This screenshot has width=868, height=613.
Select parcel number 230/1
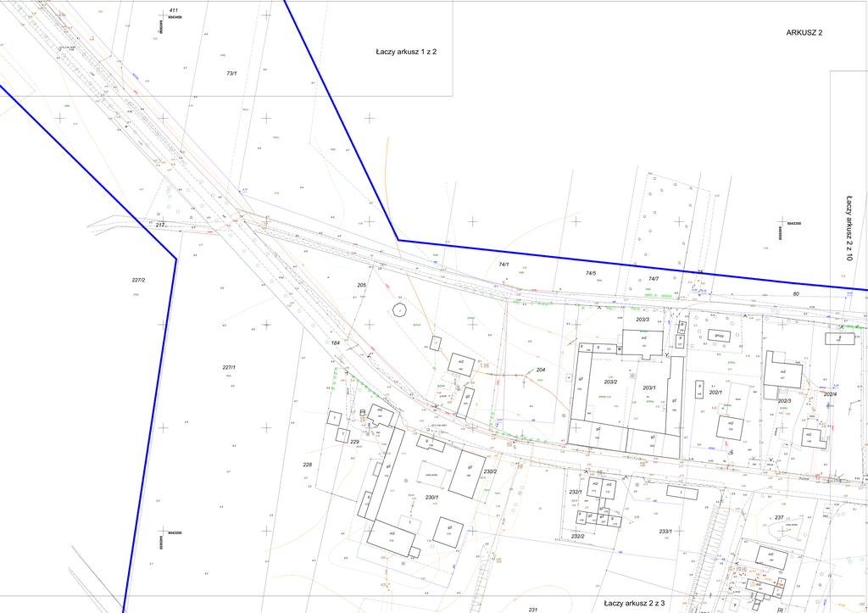pyautogui.click(x=431, y=497)
